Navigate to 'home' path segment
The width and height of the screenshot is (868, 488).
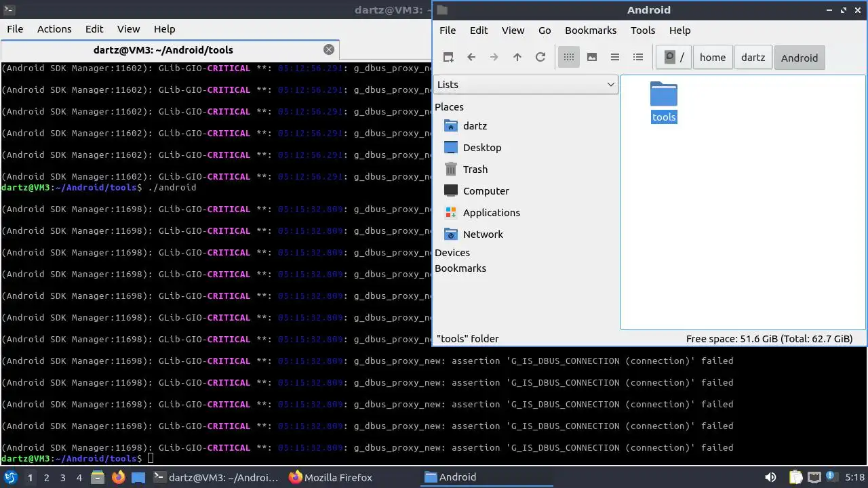713,58
